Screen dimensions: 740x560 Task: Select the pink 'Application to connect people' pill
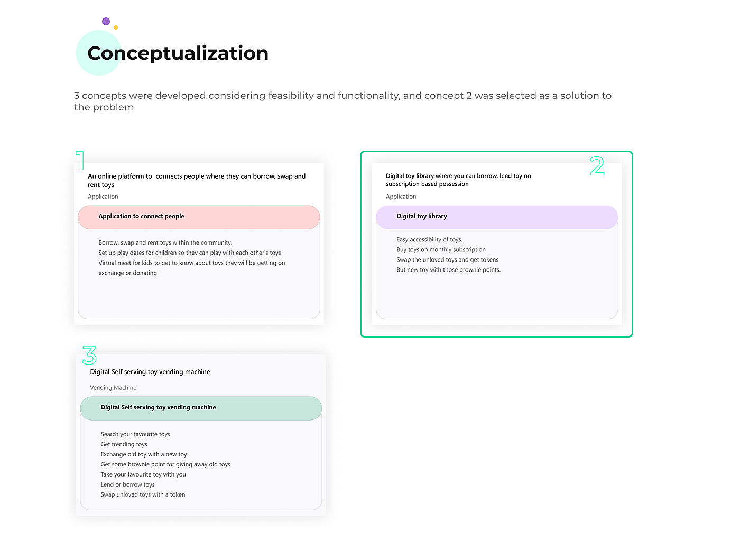199,217
